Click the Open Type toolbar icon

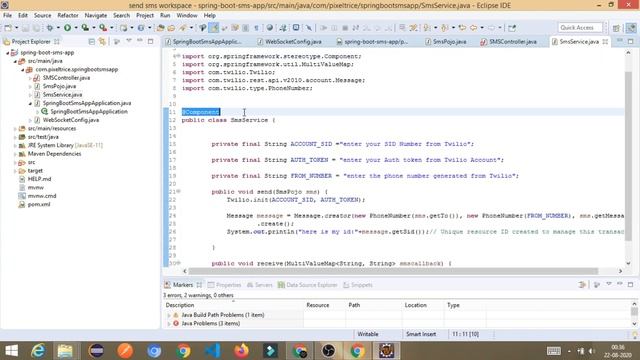[160, 28]
